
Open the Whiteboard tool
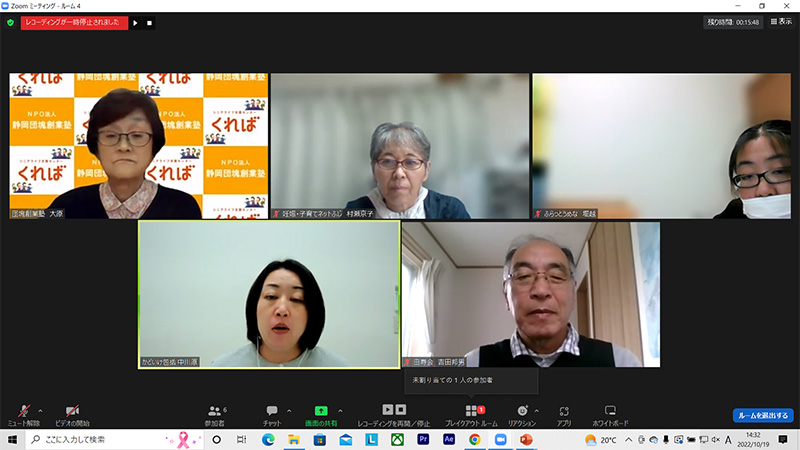click(x=610, y=411)
